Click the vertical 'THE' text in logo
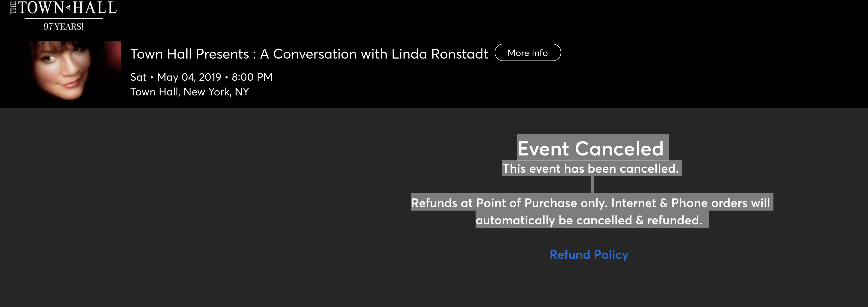 [x=13, y=7]
